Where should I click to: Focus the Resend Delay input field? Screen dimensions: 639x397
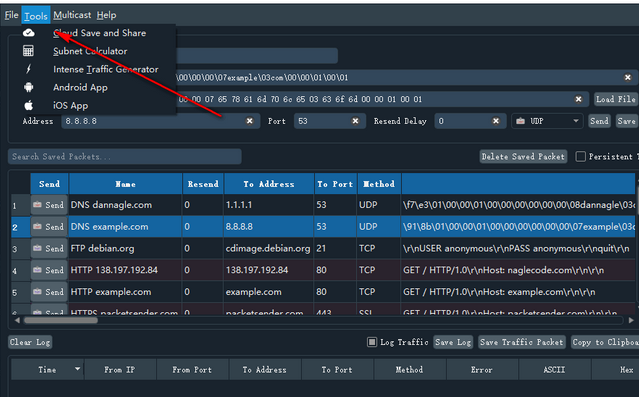point(470,121)
